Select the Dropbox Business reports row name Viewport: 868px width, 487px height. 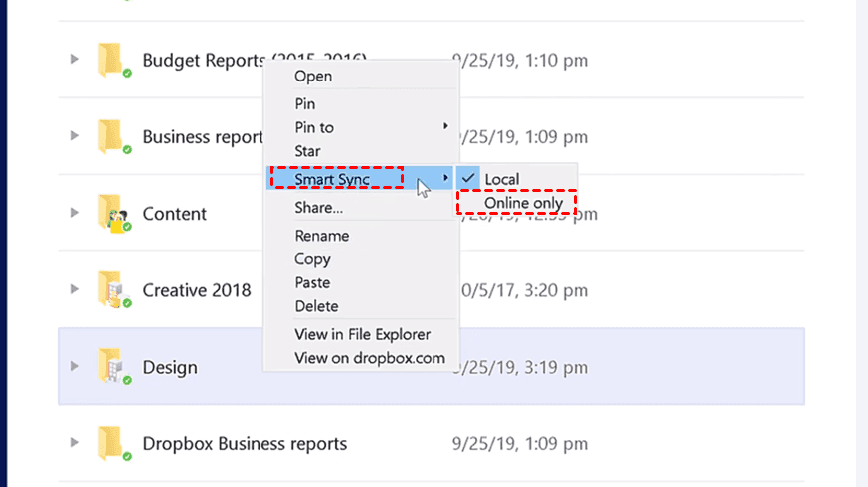pyautogui.click(x=245, y=443)
